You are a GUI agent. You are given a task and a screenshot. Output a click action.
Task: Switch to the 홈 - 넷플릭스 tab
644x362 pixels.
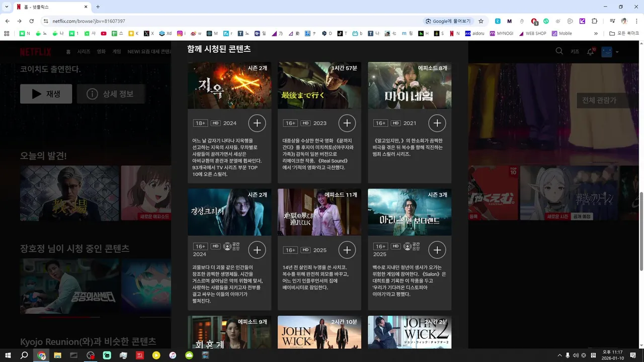(52, 7)
